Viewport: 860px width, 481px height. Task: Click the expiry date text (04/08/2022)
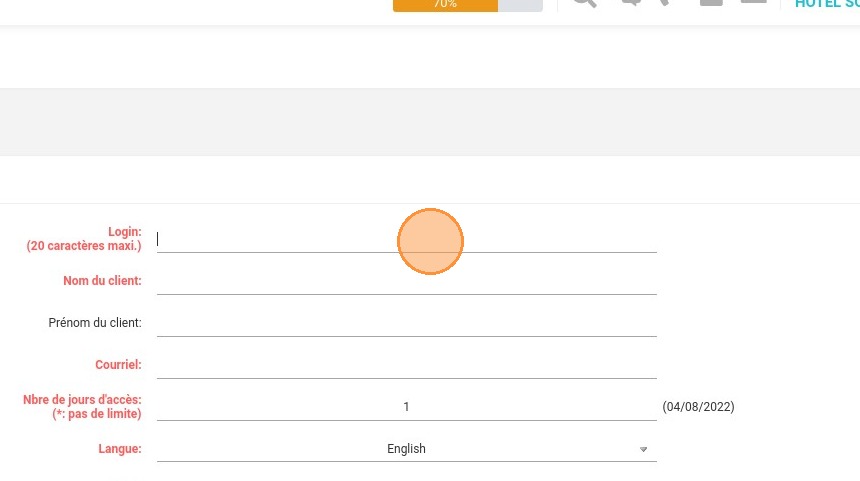click(x=698, y=407)
